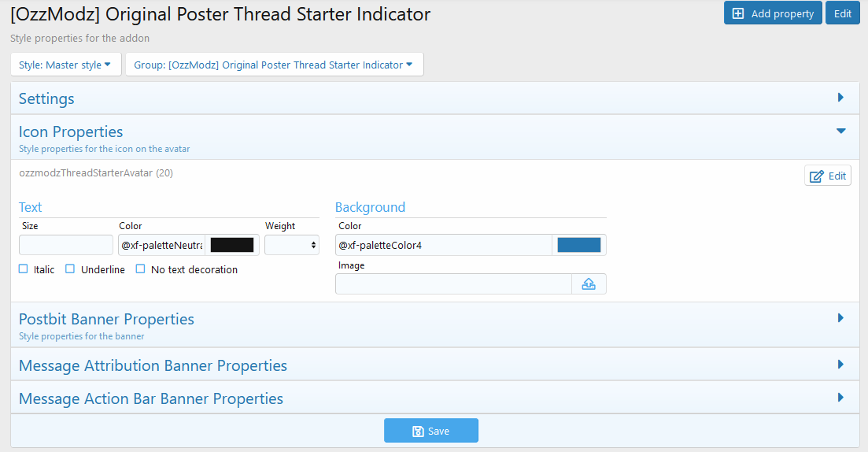Click the Add property plus icon
Image resolution: width=868 pixels, height=452 pixels.
tap(737, 13)
